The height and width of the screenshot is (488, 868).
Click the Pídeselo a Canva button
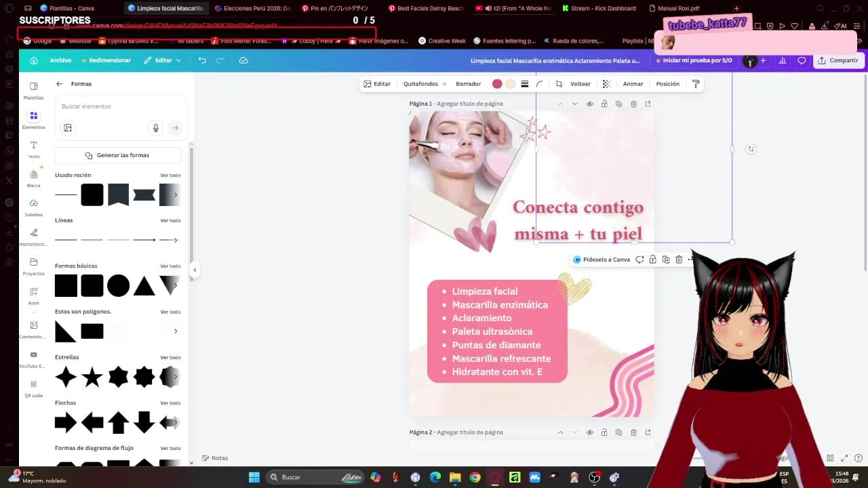pyautogui.click(x=601, y=260)
